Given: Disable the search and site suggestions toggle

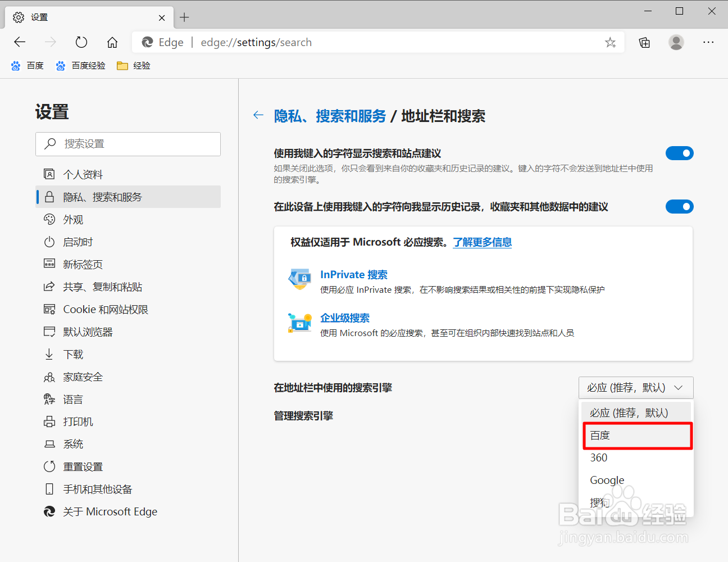Looking at the screenshot, I should click(x=680, y=153).
